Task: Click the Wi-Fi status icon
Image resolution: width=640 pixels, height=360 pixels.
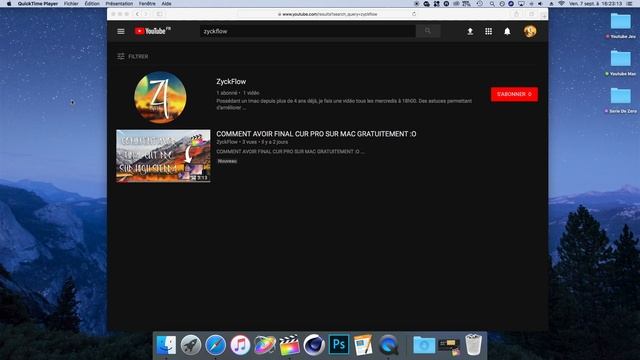Action: pyautogui.click(x=561, y=4)
